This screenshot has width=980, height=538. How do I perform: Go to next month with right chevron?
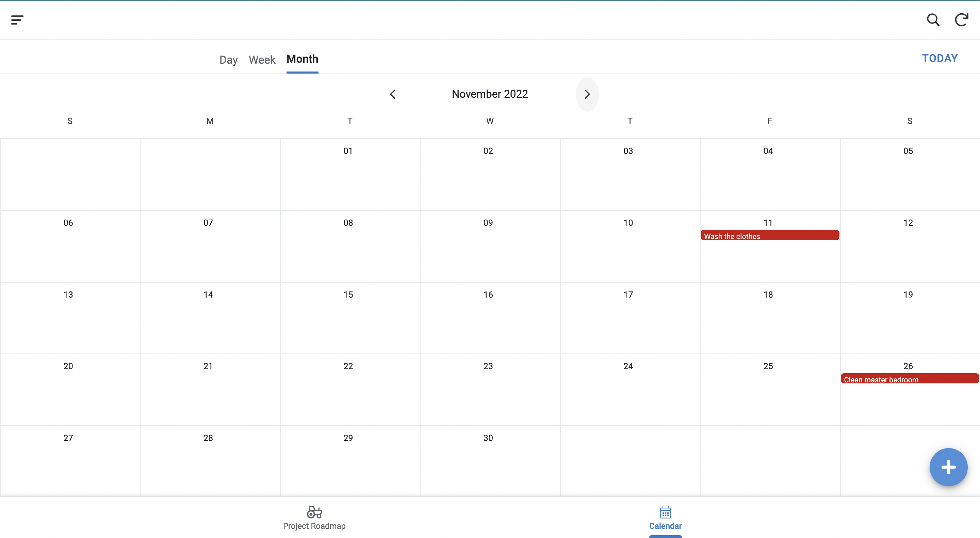tap(587, 94)
